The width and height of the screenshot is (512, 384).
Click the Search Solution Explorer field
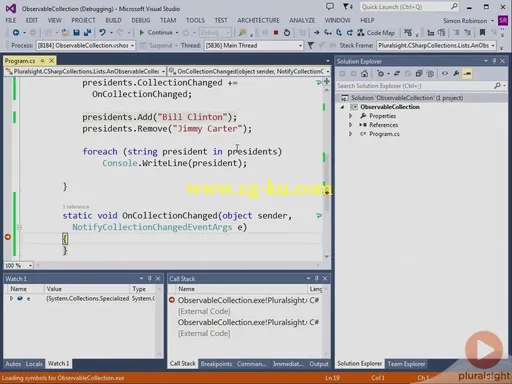[421, 86]
